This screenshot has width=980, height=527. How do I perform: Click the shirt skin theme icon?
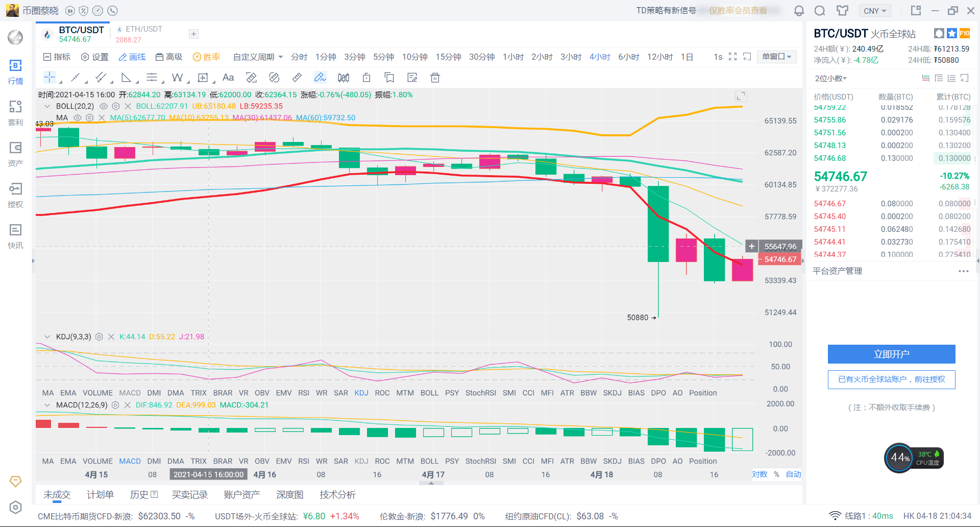[x=842, y=11]
